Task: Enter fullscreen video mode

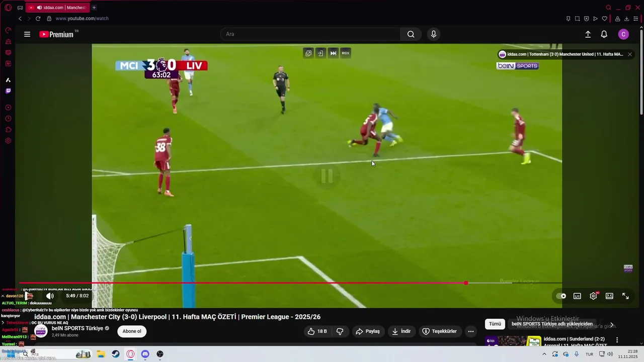Action: click(625, 296)
